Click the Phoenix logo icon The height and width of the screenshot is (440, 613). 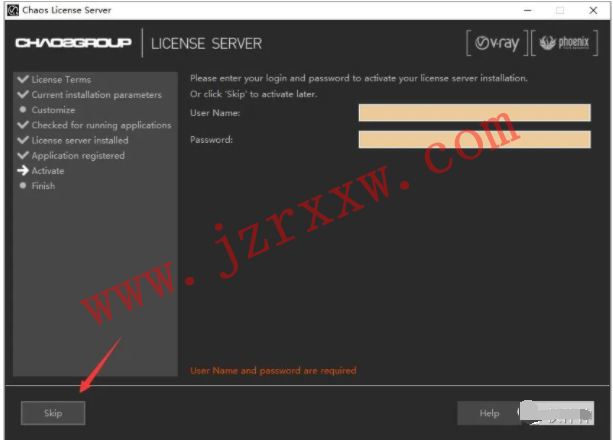[564, 43]
